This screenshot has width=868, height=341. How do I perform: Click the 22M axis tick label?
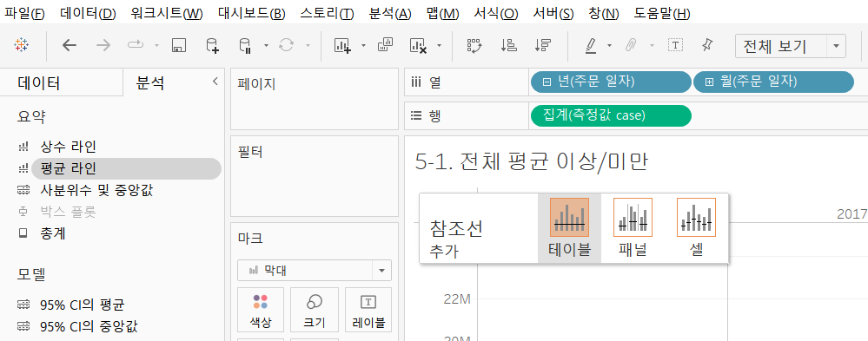tap(457, 299)
